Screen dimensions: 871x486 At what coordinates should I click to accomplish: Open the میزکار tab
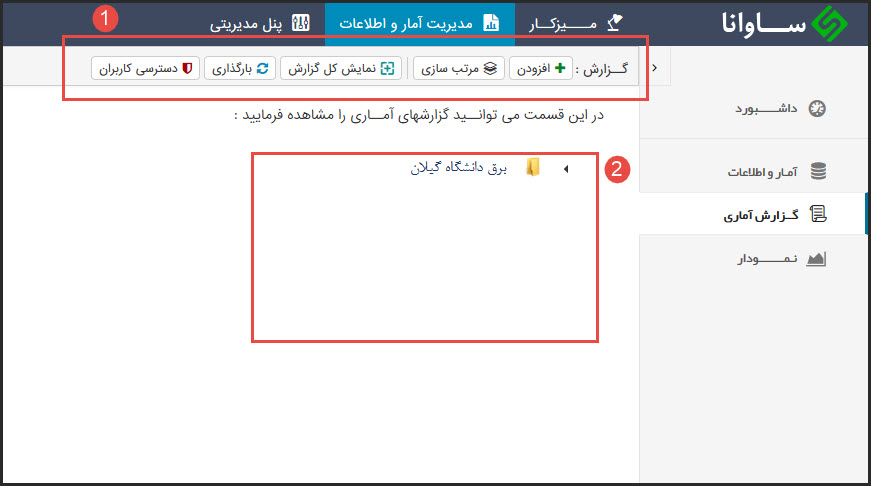[x=576, y=23]
